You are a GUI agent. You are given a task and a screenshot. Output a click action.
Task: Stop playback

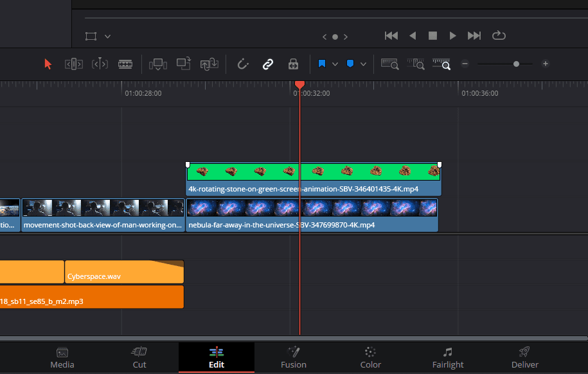click(432, 35)
